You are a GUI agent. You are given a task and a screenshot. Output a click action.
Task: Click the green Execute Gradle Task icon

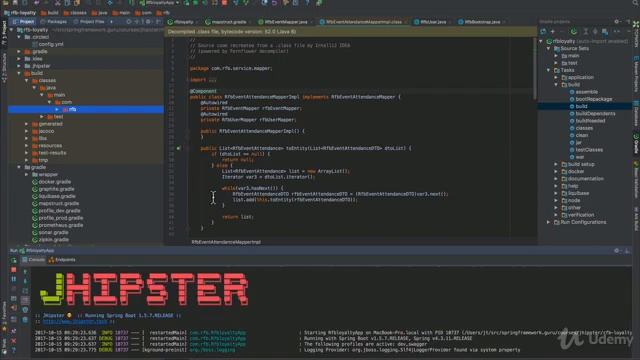(574, 31)
